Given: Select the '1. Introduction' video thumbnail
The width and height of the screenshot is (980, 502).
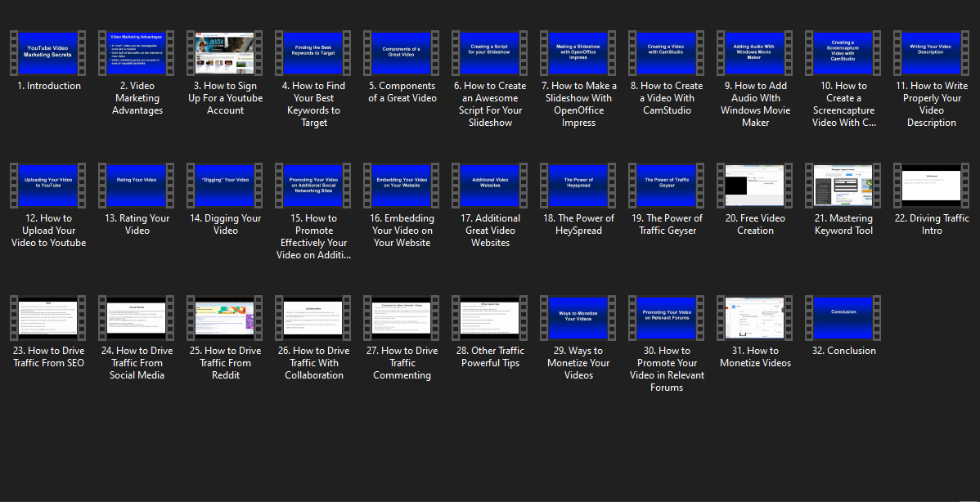Looking at the screenshot, I should coord(49,53).
